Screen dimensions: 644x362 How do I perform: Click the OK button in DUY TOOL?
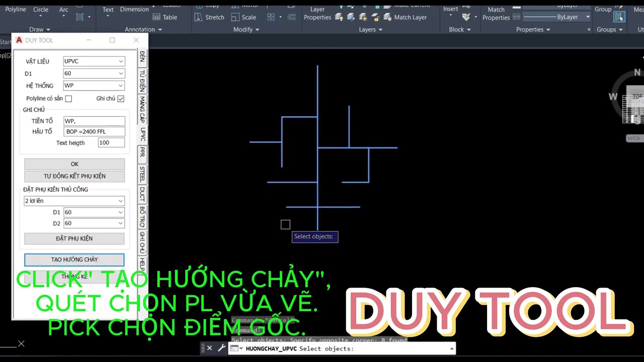tap(74, 164)
